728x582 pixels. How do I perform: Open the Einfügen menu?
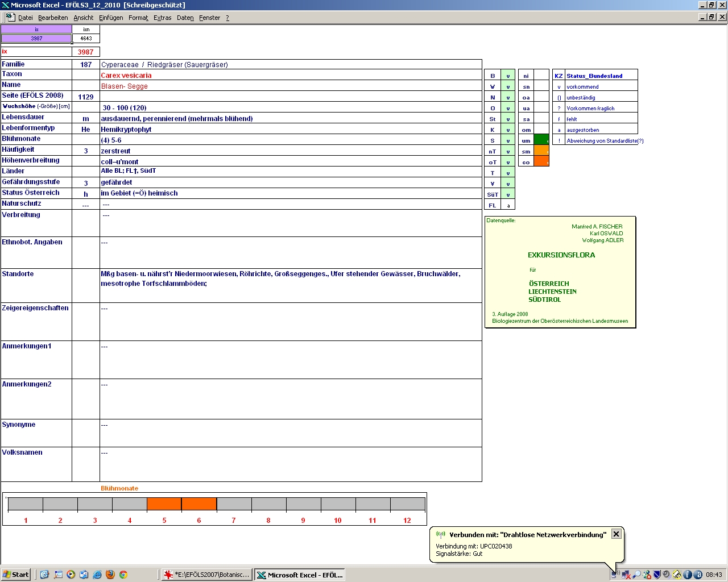(111, 18)
